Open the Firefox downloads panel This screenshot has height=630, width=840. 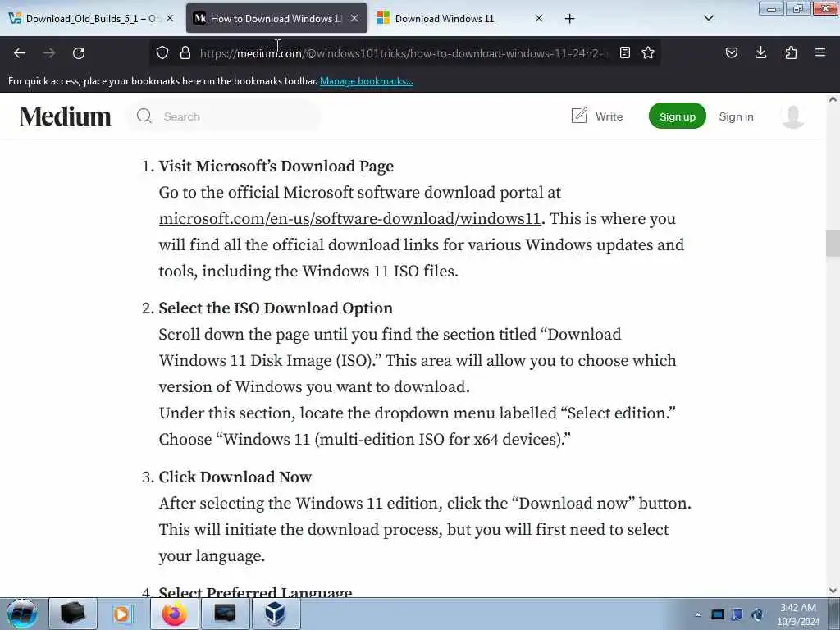point(760,52)
